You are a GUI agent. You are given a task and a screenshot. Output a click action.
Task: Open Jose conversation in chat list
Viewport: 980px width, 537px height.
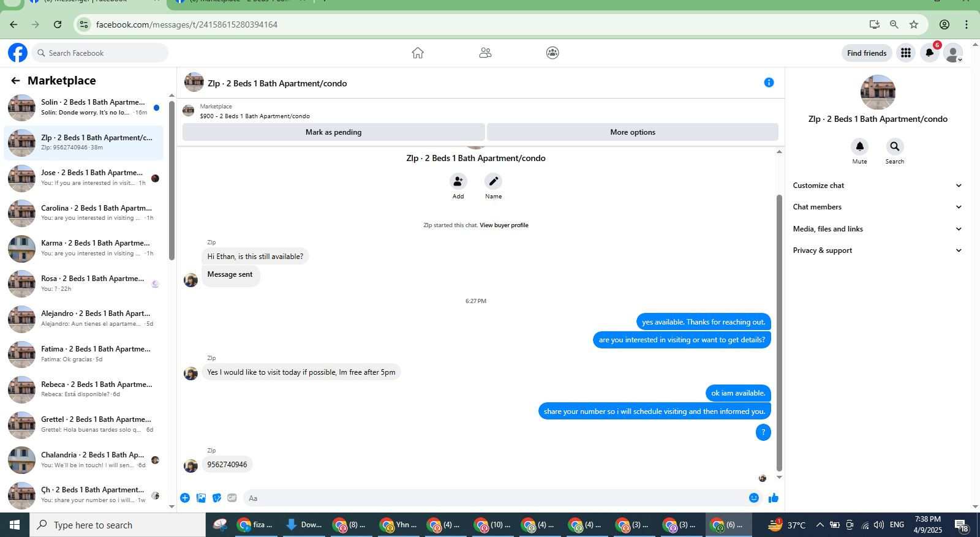(84, 178)
